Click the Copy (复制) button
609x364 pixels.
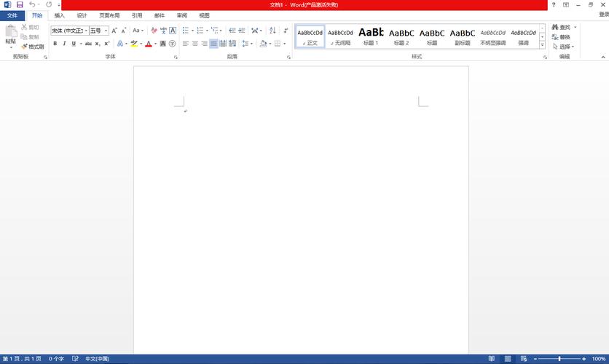pos(30,37)
